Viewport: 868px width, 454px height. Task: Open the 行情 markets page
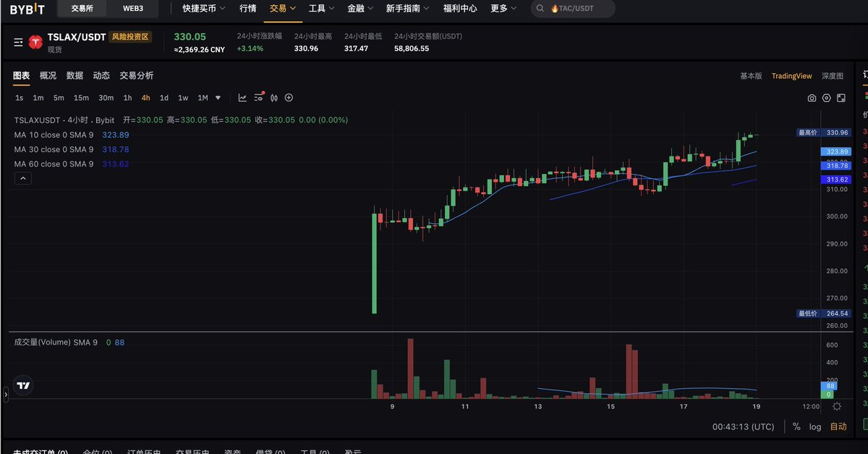pyautogui.click(x=247, y=9)
